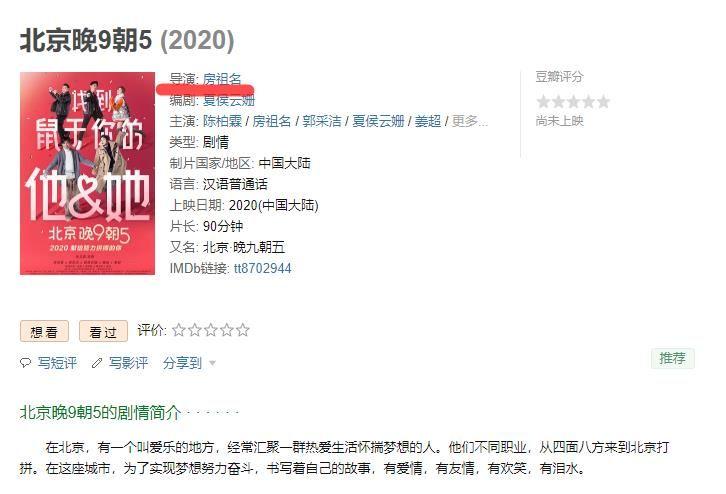Click the first rating star next to 评价
726x494 pixels.
click(x=179, y=330)
